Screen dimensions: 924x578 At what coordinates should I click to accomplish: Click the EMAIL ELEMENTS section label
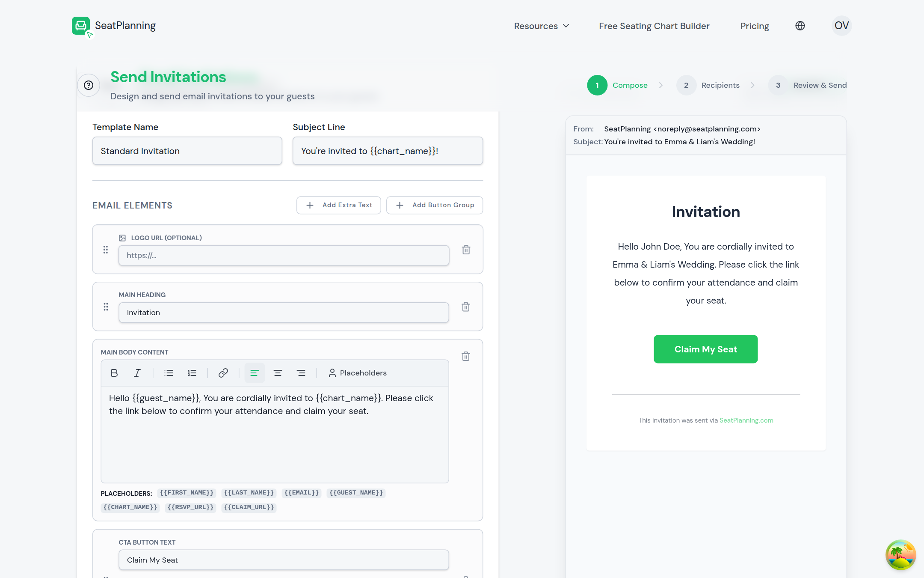pos(133,206)
